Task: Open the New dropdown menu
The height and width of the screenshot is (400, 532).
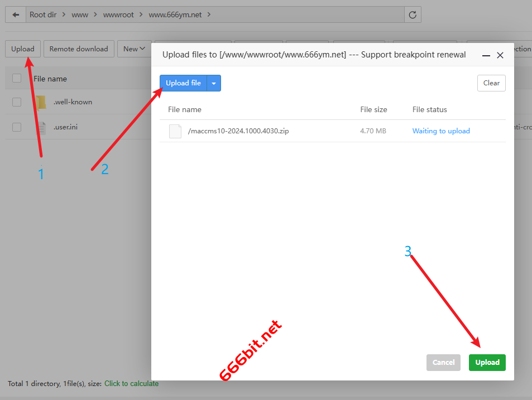Action: click(x=134, y=49)
